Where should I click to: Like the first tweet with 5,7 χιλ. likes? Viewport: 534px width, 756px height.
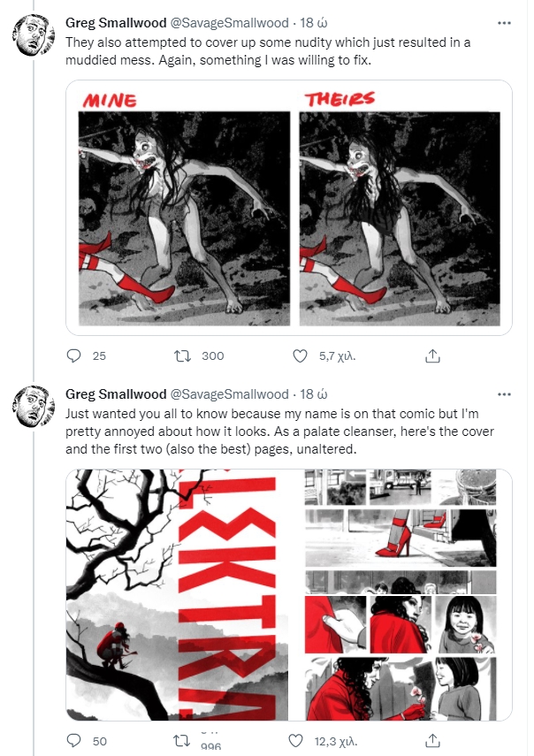click(299, 356)
